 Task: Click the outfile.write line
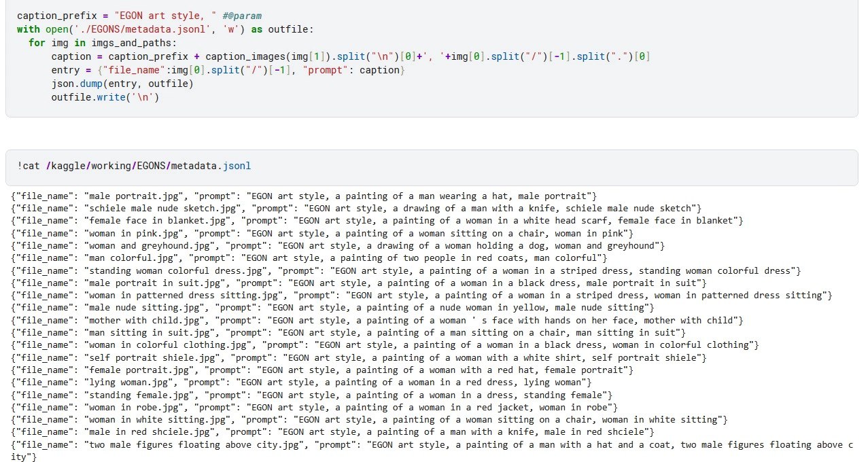coord(105,97)
